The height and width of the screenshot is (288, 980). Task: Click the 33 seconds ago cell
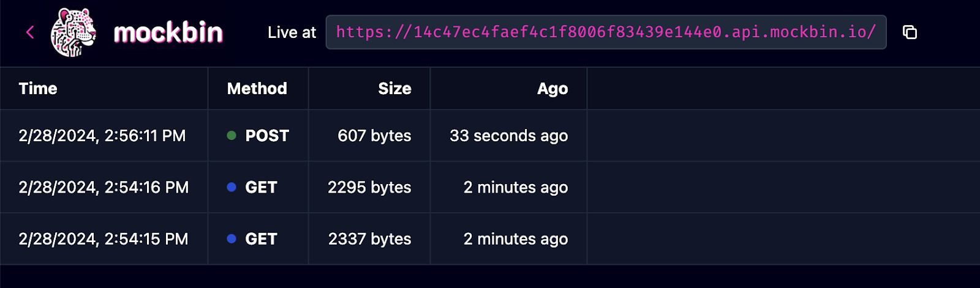point(509,136)
